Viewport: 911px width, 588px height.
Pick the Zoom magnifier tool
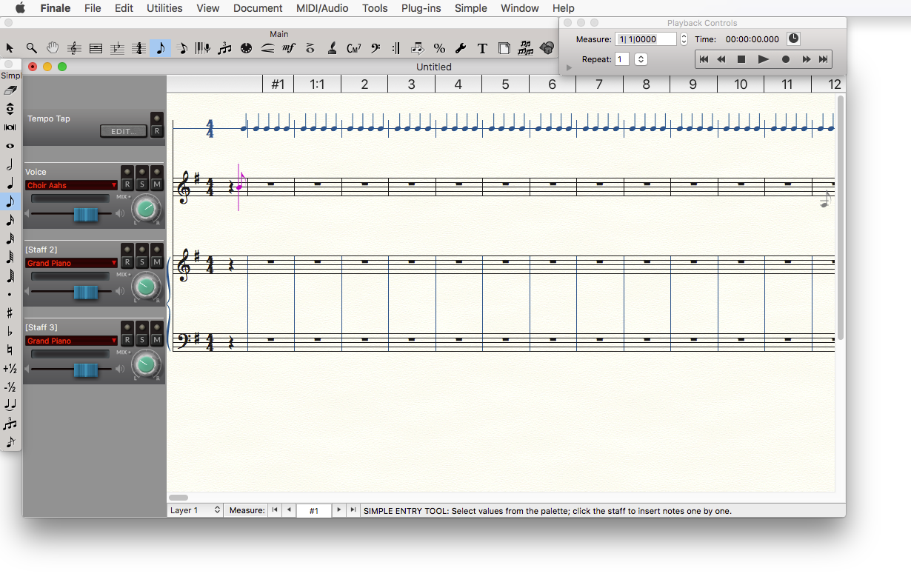click(31, 48)
